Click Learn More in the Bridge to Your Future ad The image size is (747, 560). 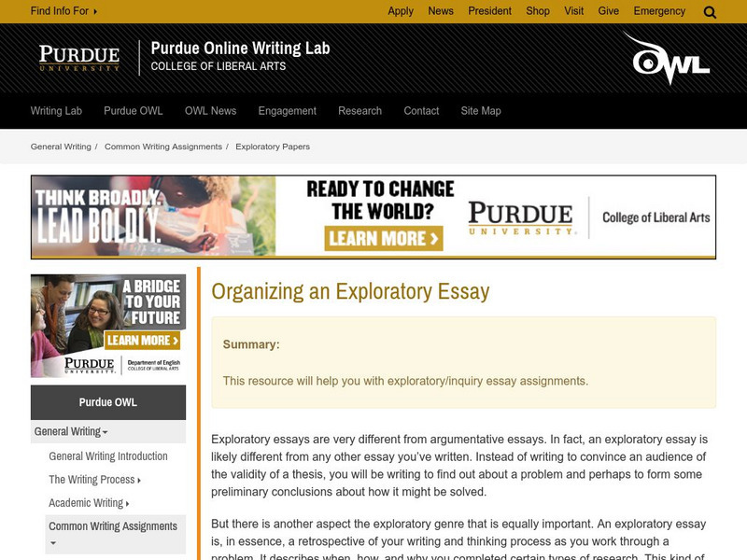click(x=142, y=341)
